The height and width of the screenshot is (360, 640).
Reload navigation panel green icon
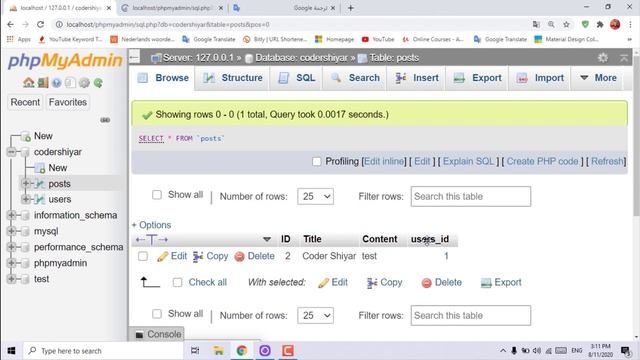coord(98,83)
